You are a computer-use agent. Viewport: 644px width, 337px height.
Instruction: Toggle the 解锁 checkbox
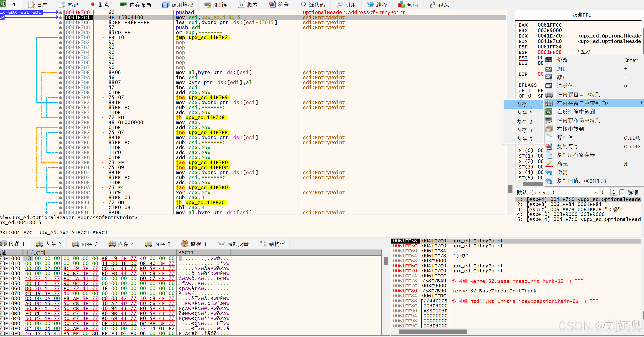click(622, 192)
